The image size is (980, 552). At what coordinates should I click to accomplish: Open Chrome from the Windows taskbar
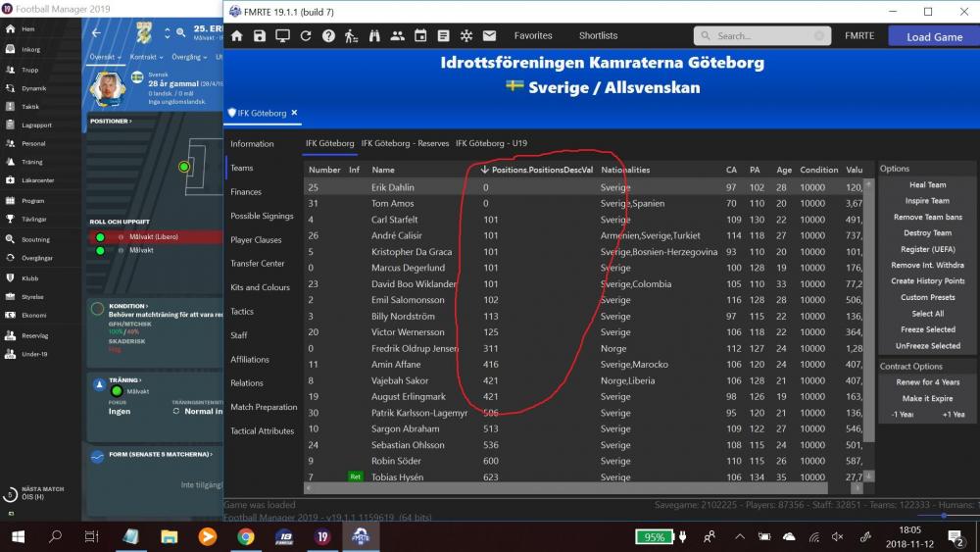245,536
